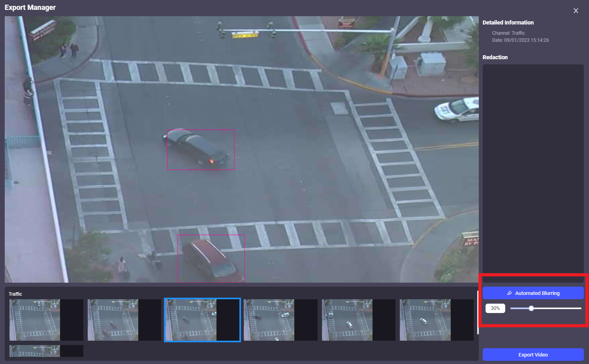Click the detection box around black sedan

coord(201,150)
